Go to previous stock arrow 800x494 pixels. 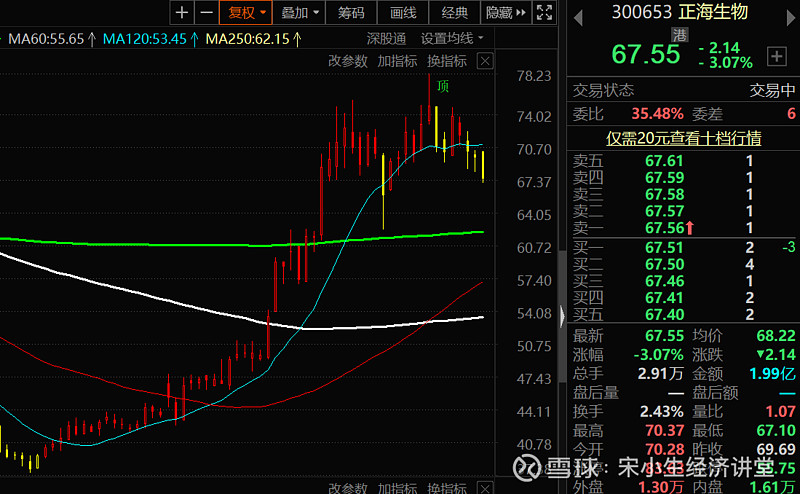(x=578, y=18)
